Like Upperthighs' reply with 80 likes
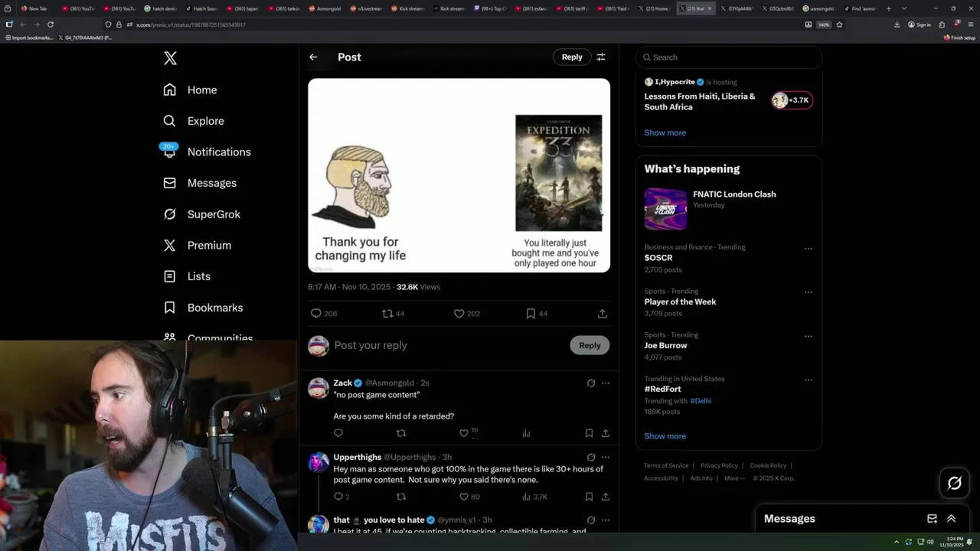The image size is (980, 551). (x=469, y=497)
